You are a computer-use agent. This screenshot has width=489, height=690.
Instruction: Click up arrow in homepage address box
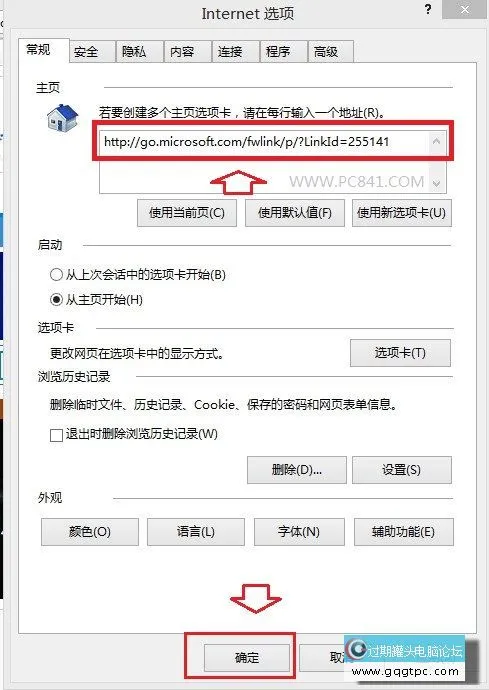pyautogui.click(x=436, y=142)
